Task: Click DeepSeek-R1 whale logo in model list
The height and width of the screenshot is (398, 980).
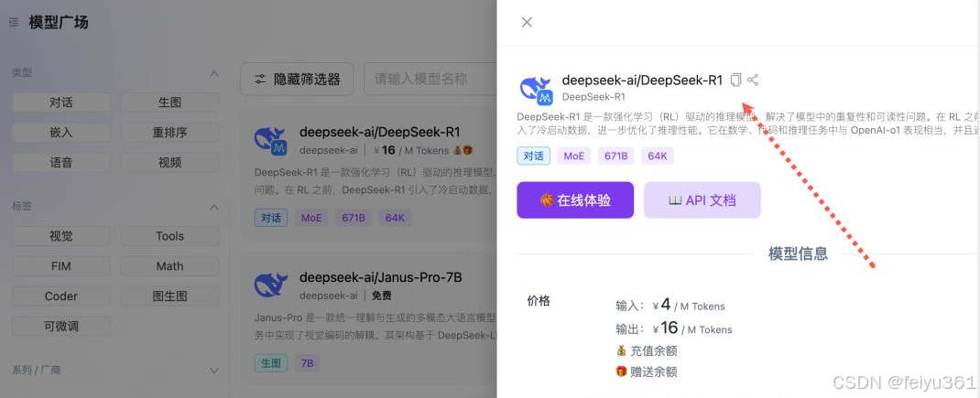Action: point(270,141)
